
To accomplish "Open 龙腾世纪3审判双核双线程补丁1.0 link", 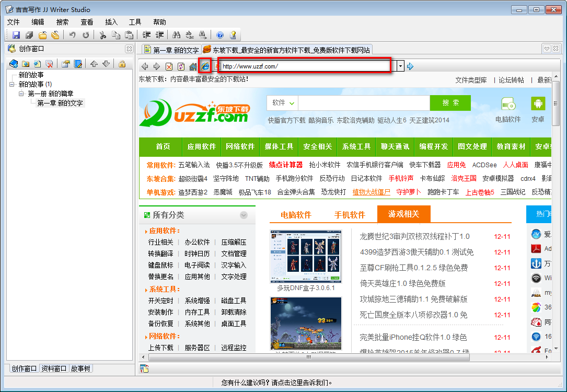I will [x=414, y=236].
